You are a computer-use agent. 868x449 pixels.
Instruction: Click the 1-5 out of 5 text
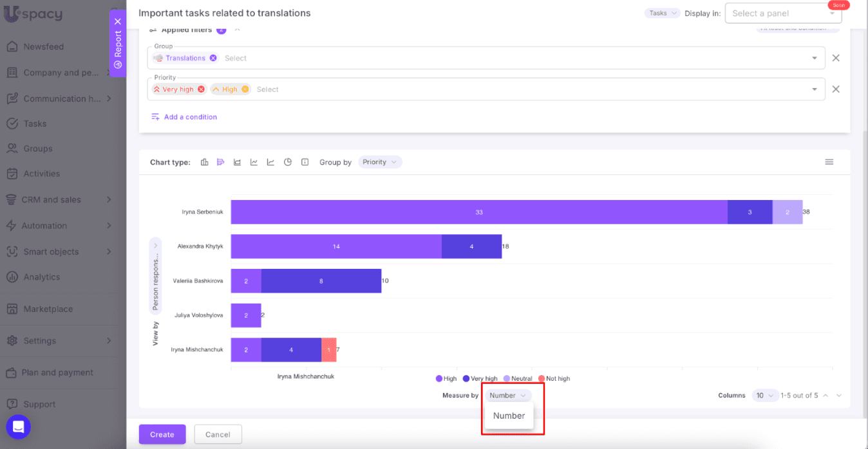point(799,396)
